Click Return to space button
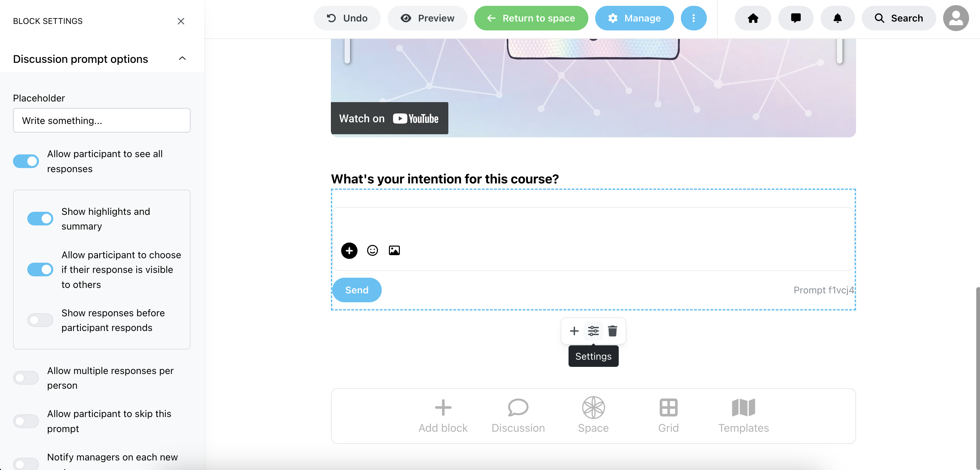This screenshot has width=980, height=470. [x=531, y=18]
